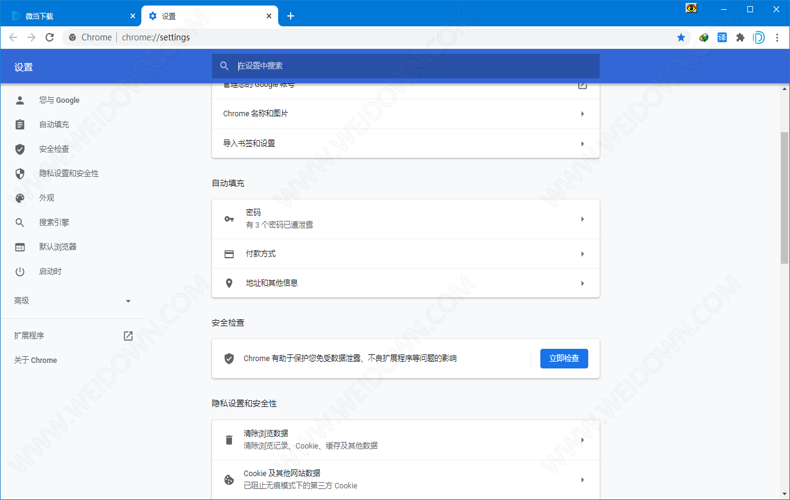The width and height of the screenshot is (790, 500).
Task: Click the 立即检查 button
Action: (564, 358)
